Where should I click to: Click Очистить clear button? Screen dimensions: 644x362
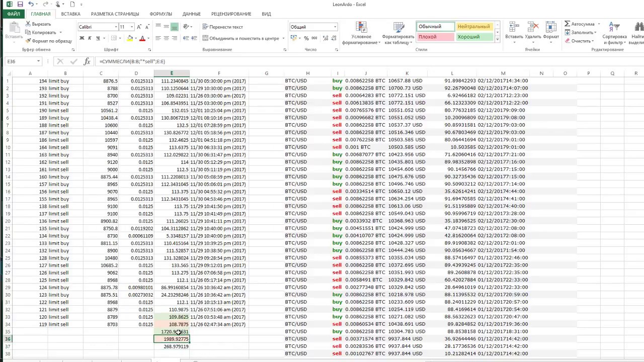579,41
